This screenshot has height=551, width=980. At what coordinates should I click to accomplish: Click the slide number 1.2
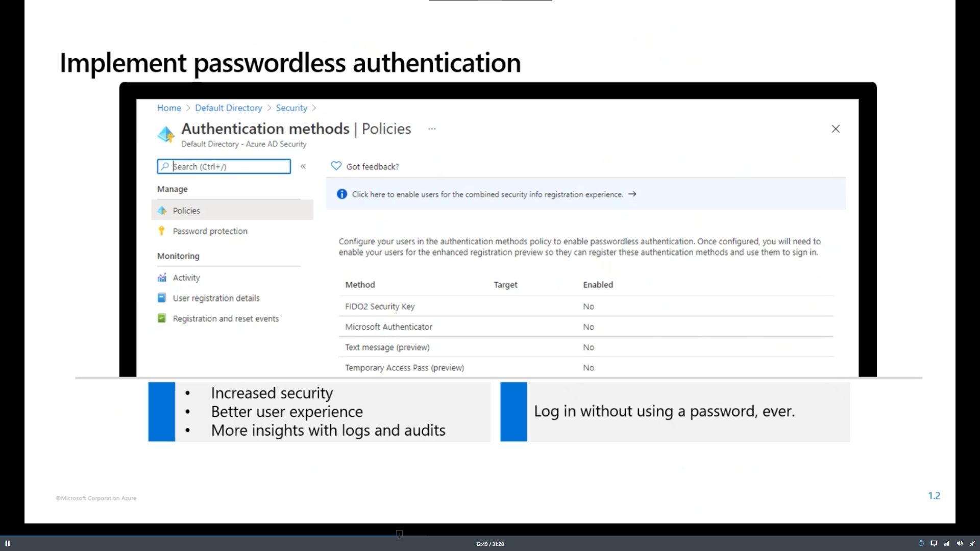click(x=934, y=495)
